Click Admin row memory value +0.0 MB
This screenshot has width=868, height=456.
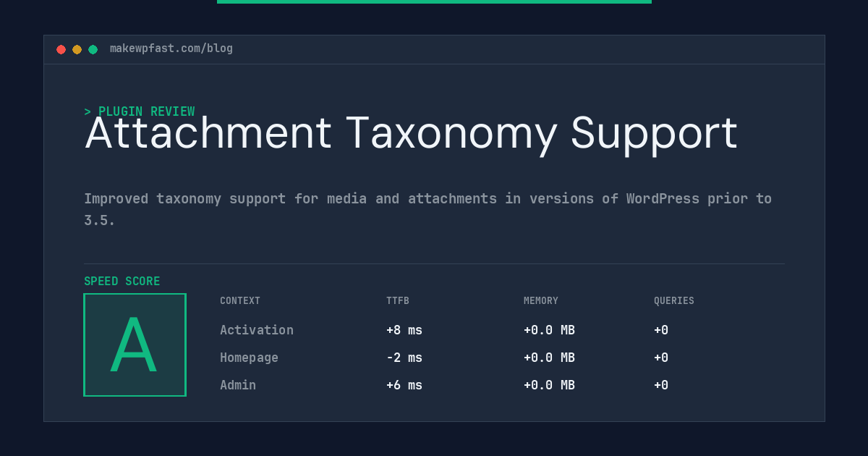click(x=549, y=385)
